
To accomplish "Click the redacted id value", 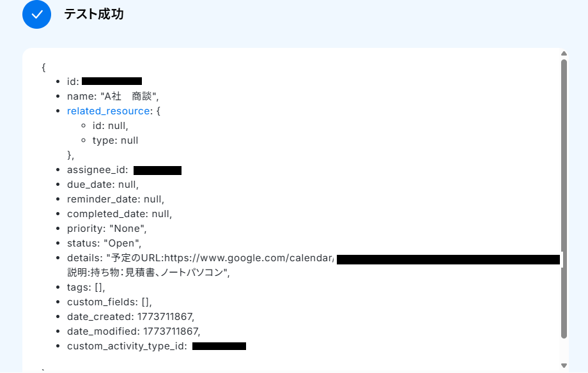I will pos(112,81).
